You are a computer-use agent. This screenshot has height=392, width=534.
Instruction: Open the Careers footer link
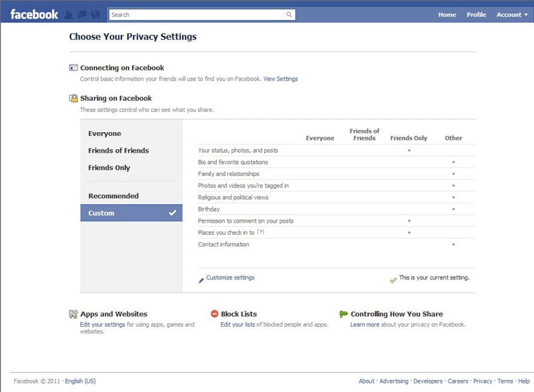[458, 381]
